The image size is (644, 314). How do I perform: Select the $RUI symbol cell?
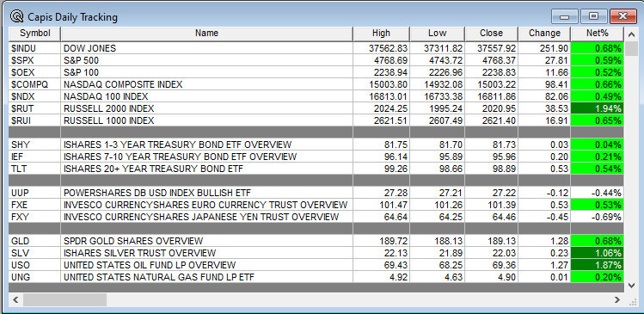35,120
